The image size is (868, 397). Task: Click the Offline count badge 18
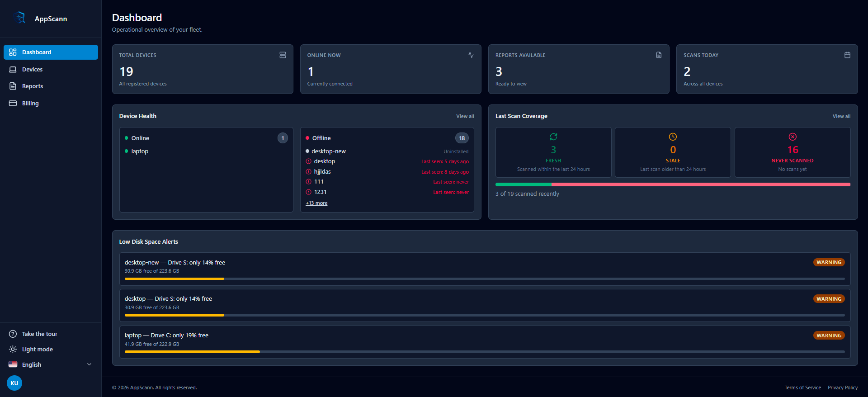tap(462, 138)
